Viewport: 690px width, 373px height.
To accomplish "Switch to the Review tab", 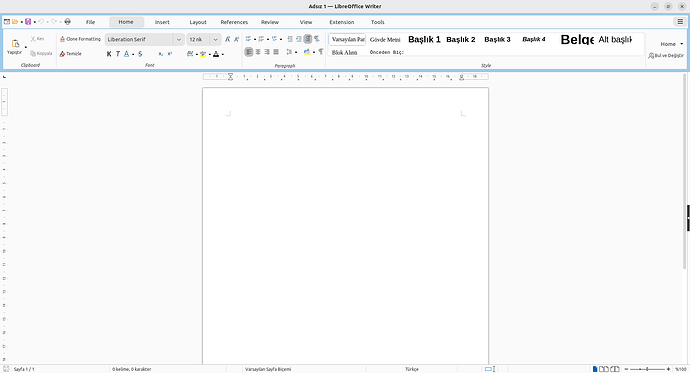I will click(270, 22).
